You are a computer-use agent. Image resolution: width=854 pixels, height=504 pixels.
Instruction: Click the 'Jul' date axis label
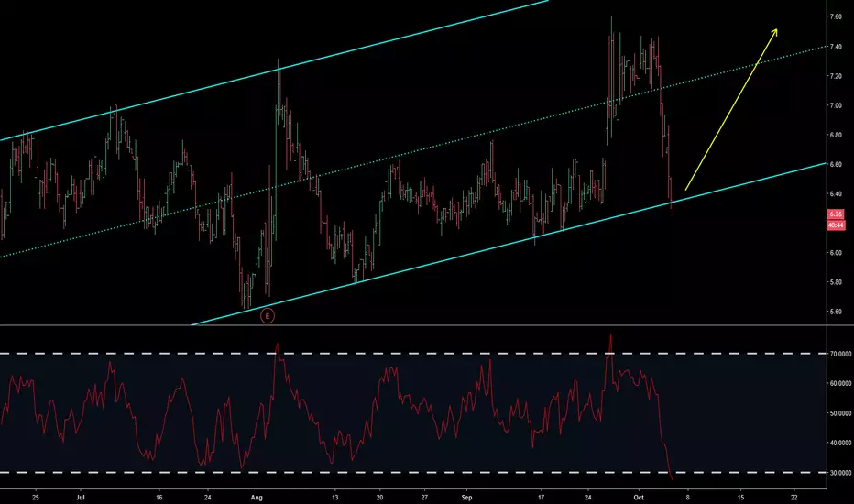click(x=81, y=498)
